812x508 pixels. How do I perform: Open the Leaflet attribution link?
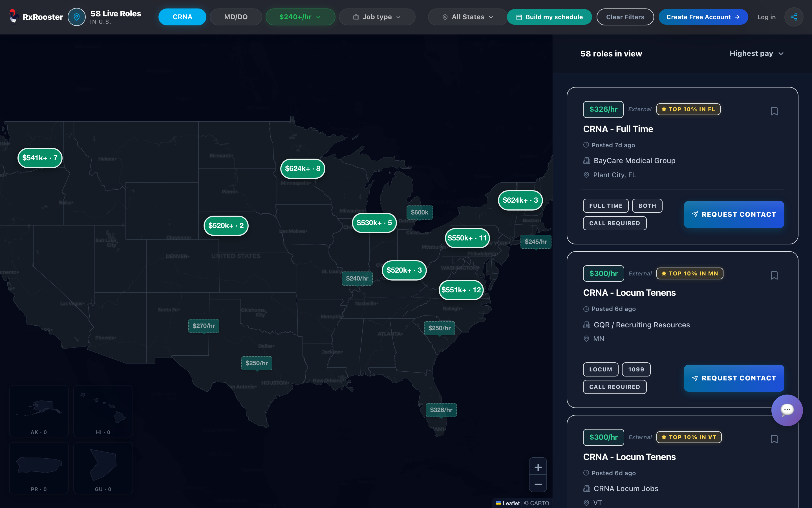pos(507,503)
